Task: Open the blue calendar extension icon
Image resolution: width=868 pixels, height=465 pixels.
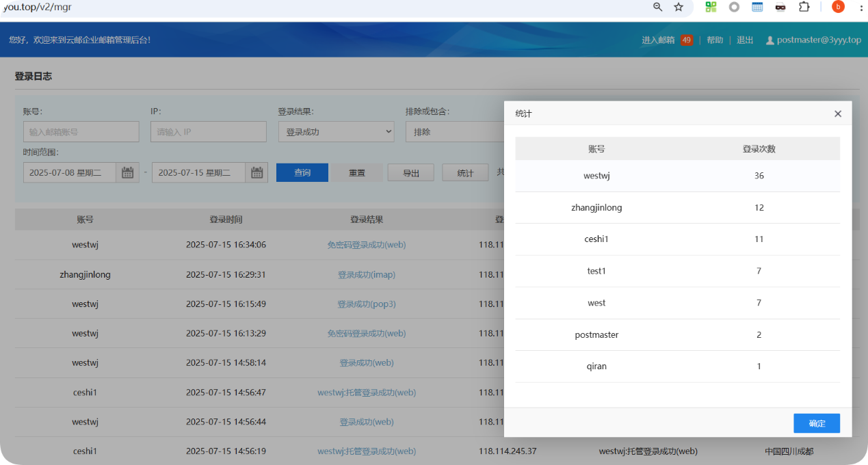Action: 757,7
